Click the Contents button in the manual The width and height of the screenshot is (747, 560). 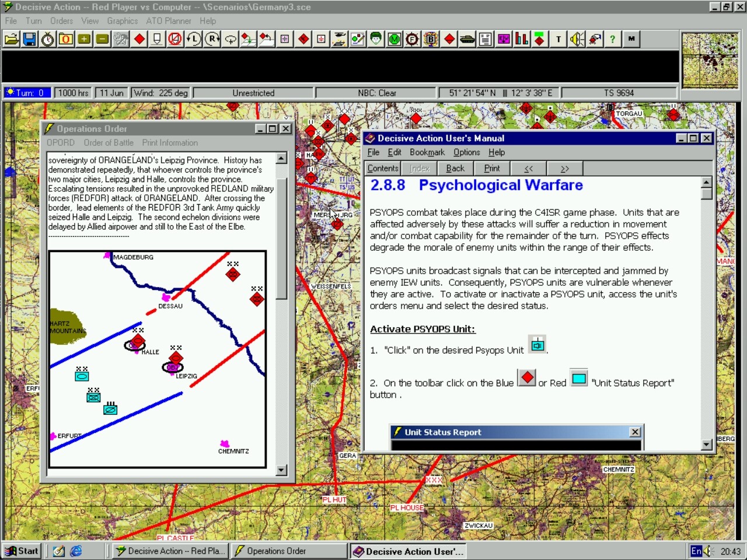[382, 169]
